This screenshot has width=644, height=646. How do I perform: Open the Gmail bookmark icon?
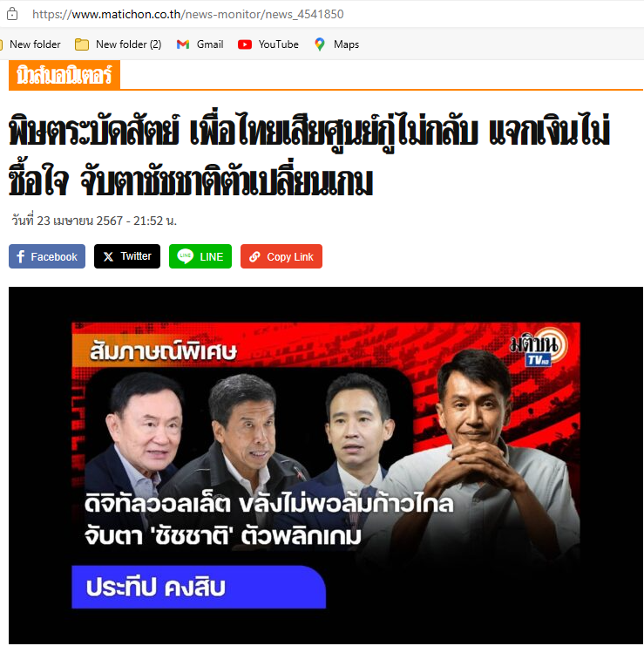click(x=182, y=44)
